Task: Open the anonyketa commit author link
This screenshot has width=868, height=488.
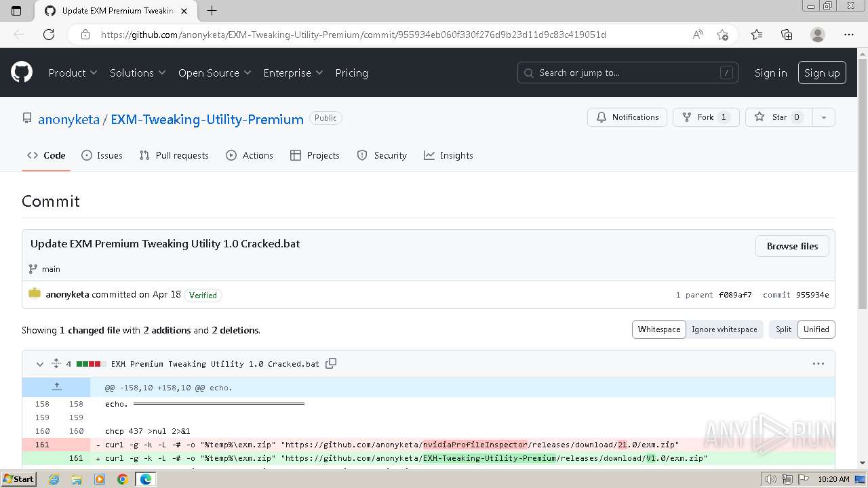Action: point(67,294)
